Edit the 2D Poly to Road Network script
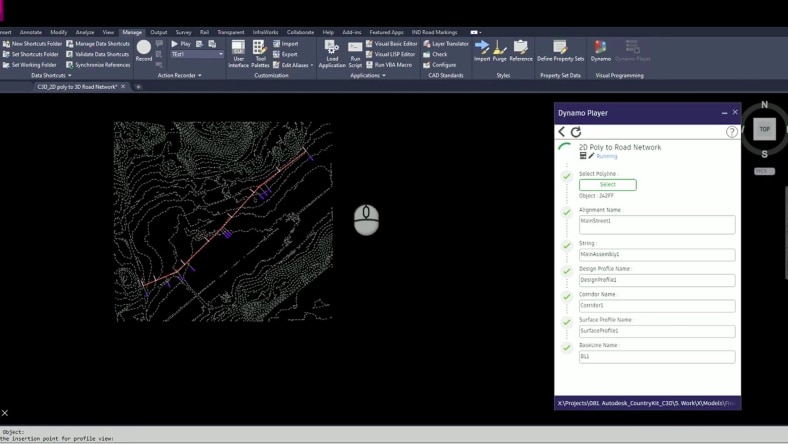 click(592, 156)
